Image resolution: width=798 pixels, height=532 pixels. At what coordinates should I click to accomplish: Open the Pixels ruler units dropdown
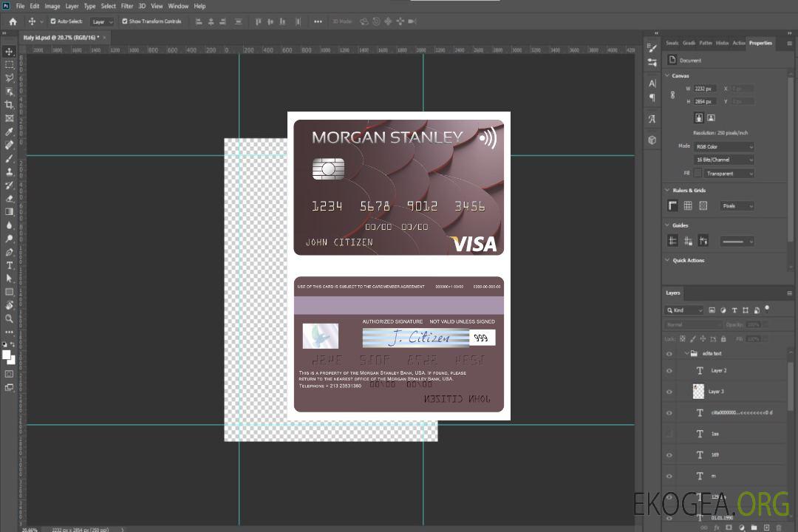coord(737,205)
